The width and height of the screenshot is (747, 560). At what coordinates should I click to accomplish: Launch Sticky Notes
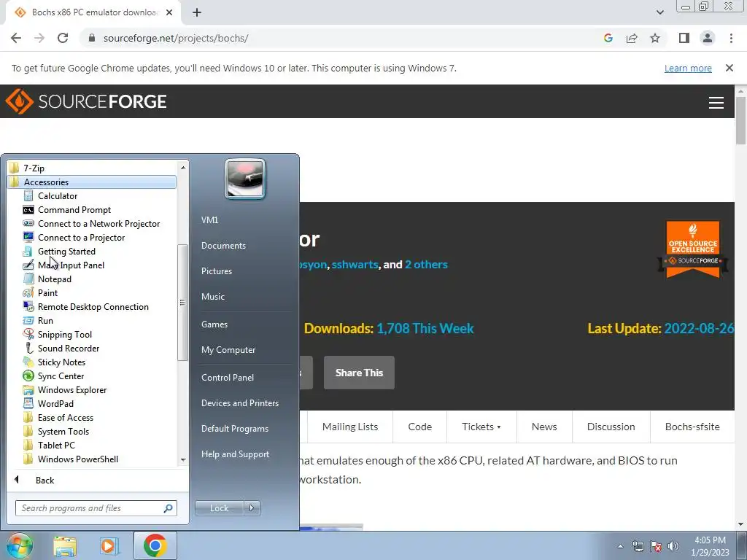click(61, 362)
